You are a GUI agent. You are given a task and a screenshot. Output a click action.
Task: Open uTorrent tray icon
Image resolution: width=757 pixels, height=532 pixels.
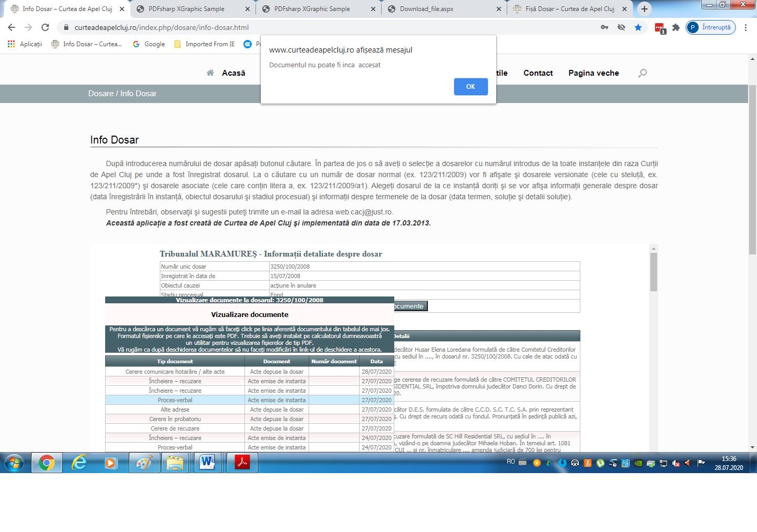pos(600,463)
